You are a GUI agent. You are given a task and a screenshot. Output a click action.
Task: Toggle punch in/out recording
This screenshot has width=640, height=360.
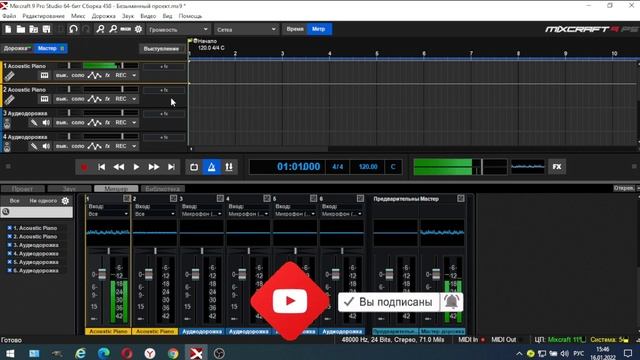click(x=229, y=167)
